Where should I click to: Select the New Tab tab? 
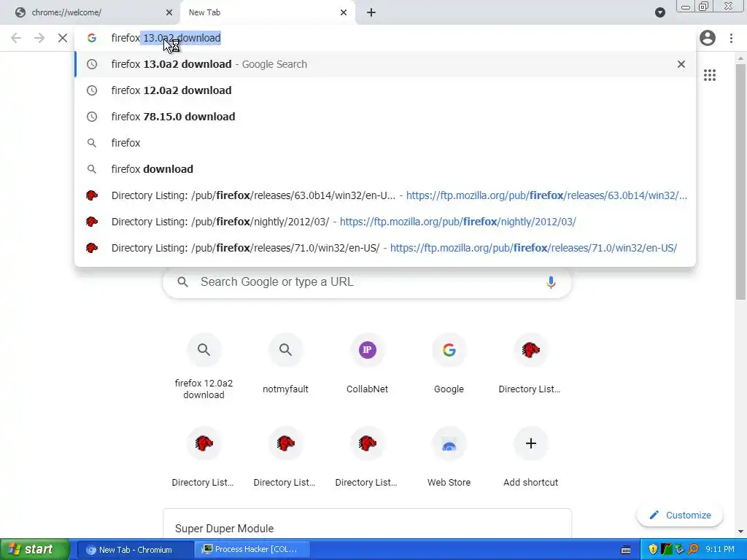267,12
